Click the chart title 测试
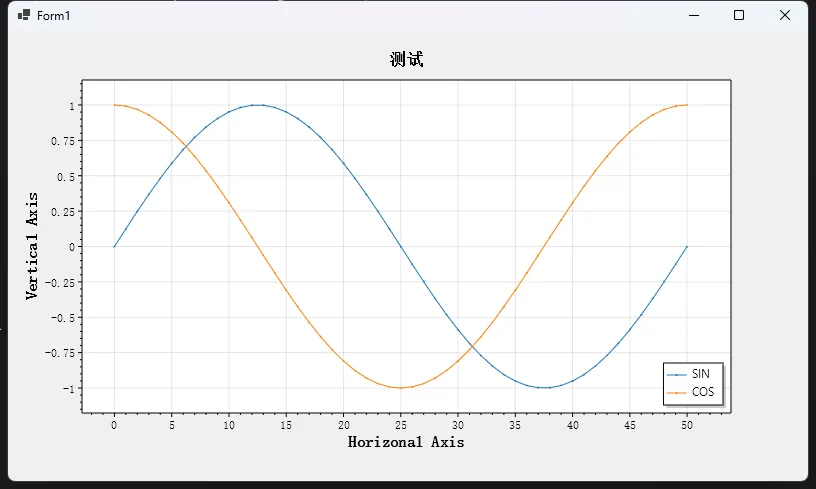This screenshot has width=816, height=489. (x=406, y=59)
